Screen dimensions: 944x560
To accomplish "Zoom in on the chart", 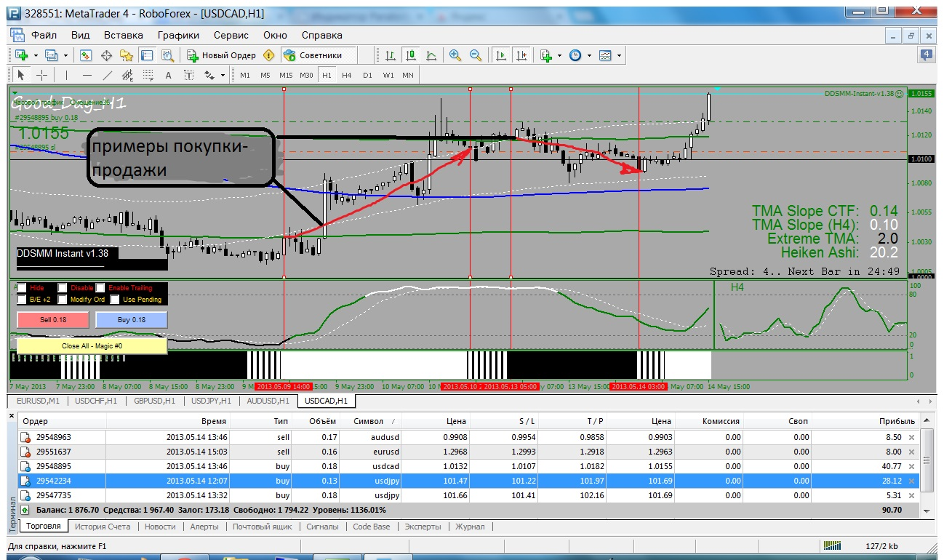I will (x=455, y=55).
